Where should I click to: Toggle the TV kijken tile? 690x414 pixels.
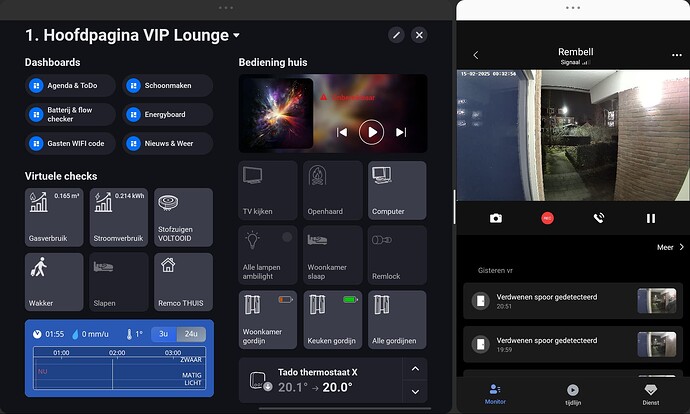click(x=268, y=191)
